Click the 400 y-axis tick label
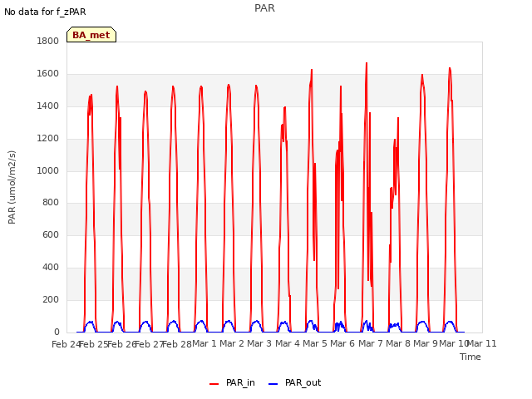The width and height of the screenshot is (532, 399). (x=51, y=268)
